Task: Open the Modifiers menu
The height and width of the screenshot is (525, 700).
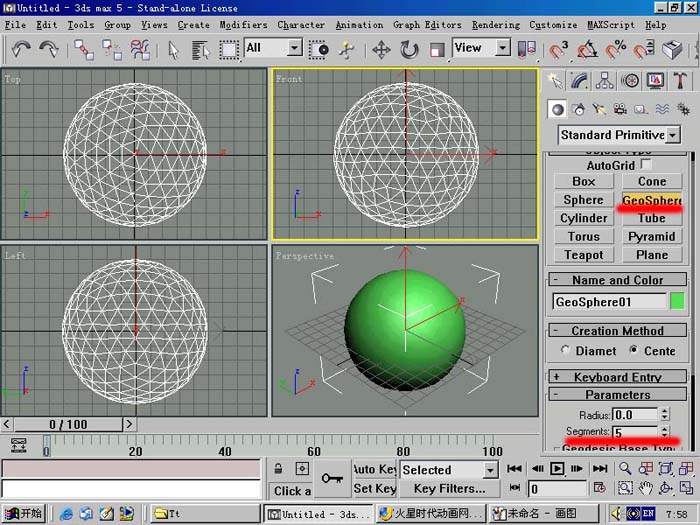Action: [243, 25]
